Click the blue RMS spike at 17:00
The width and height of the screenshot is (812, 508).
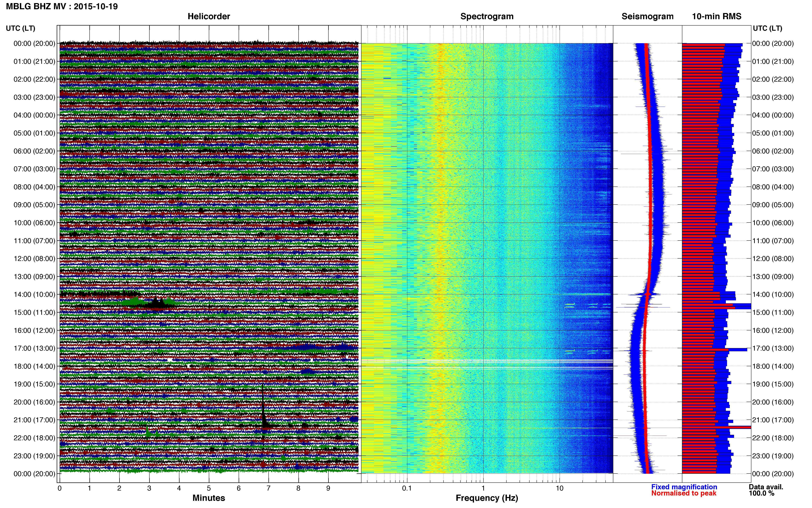715,350
